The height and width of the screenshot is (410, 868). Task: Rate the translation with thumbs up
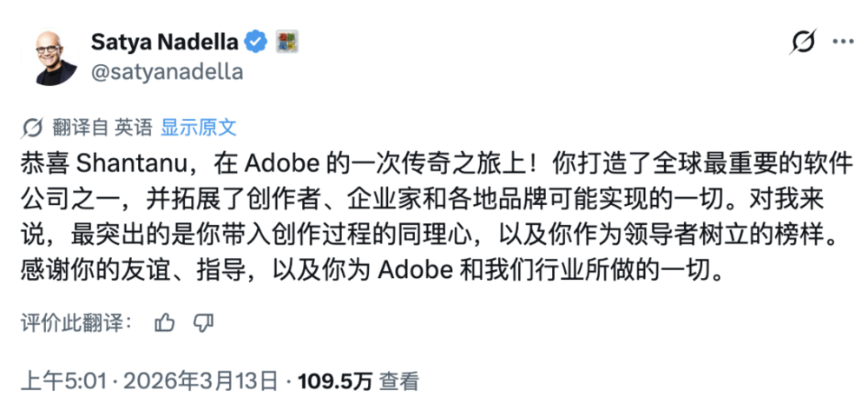[x=164, y=323]
